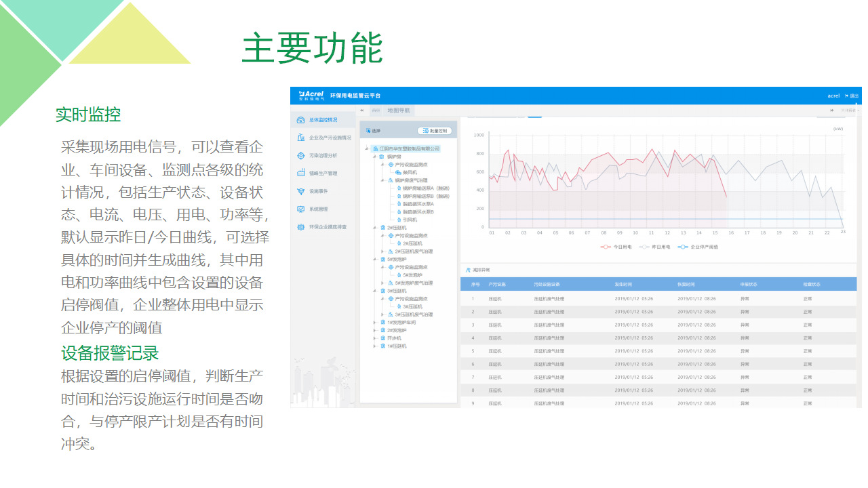868x488 pixels.
Task: Click the 环保企业摸底排查 gear icon
Action: click(301, 227)
